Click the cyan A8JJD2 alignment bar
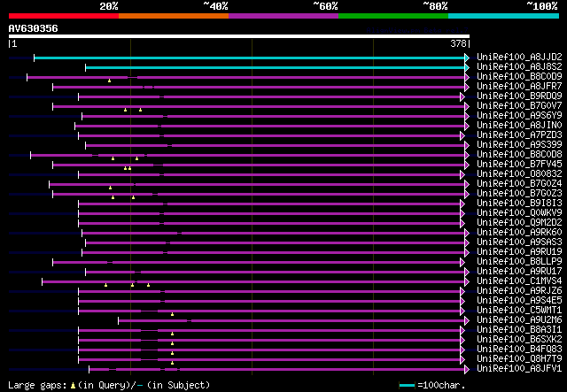The image size is (567, 392). 250,58
